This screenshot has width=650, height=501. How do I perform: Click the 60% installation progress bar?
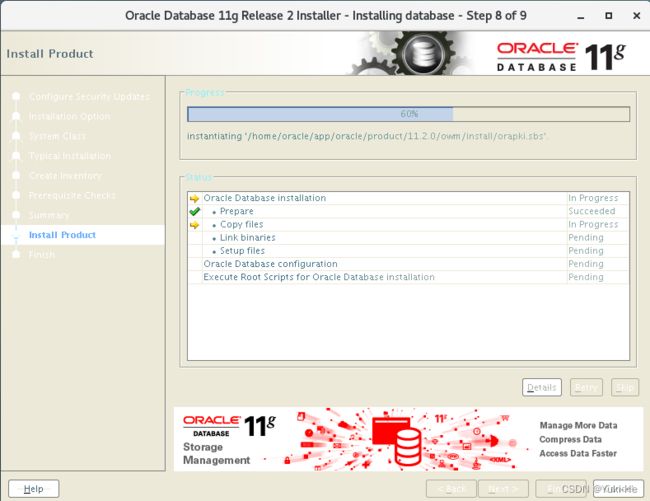(x=409, y=114)
